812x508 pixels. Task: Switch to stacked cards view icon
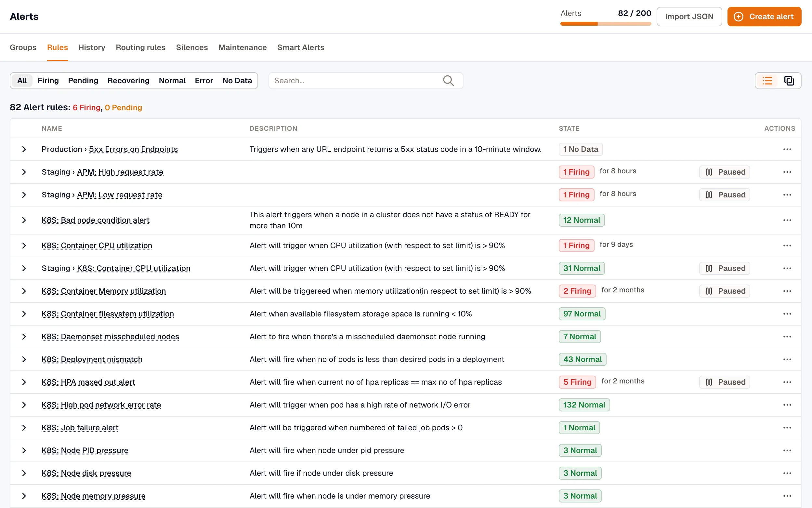(789, 81)
